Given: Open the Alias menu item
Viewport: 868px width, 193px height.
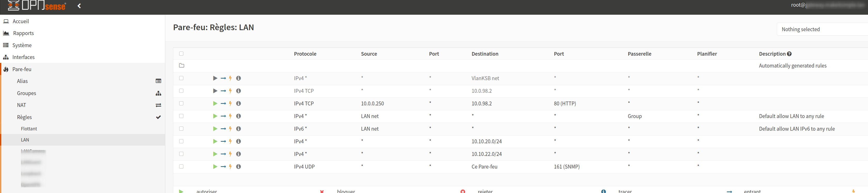Looking at the screenshot, I should [x=22, y=81].
